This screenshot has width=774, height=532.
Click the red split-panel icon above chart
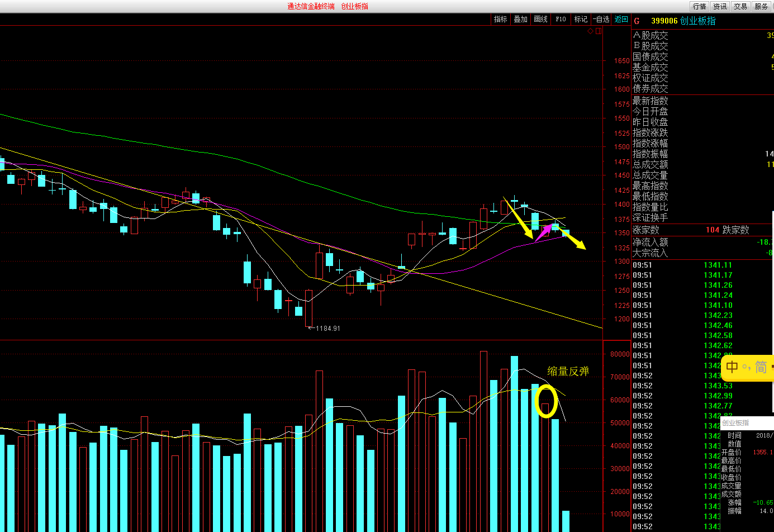(x=599, y=31)
